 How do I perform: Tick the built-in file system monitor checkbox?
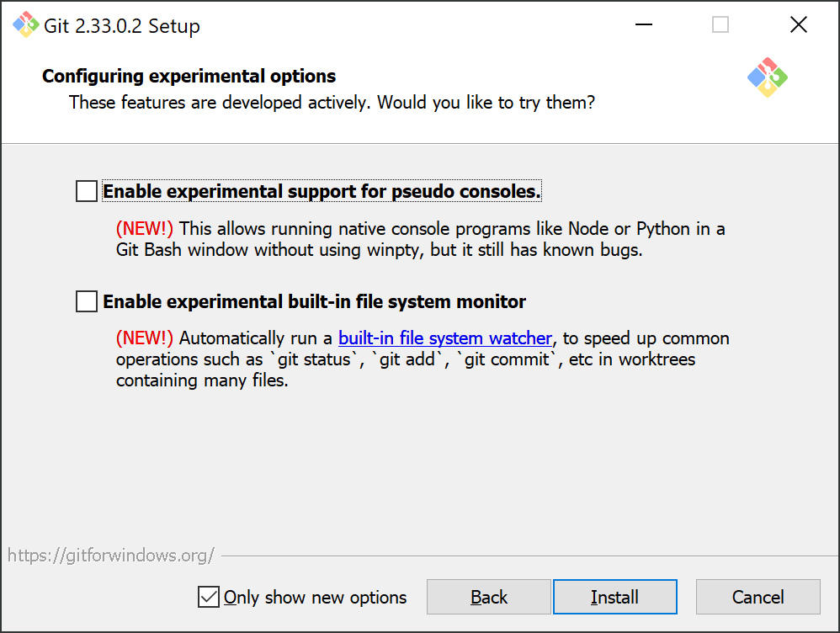coord(86,301)
